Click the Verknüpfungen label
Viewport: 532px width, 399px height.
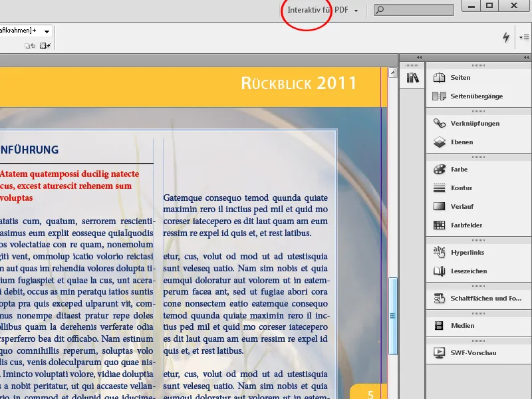475,124
